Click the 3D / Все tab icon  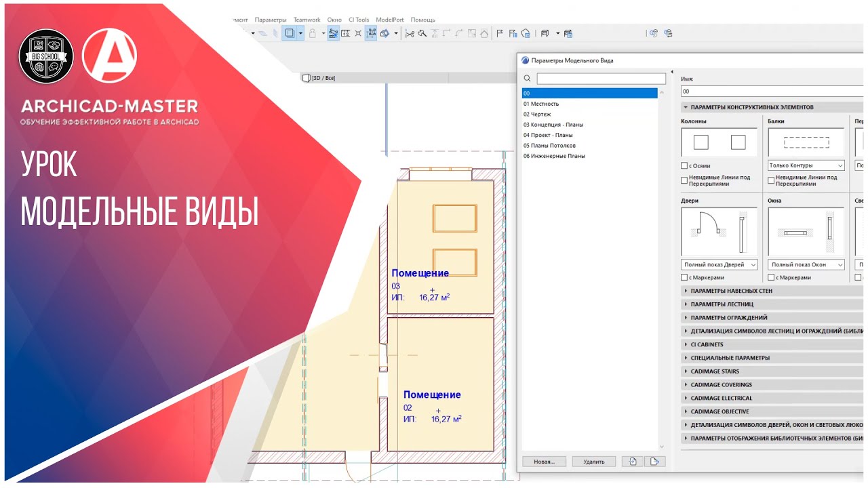[306, 78]
